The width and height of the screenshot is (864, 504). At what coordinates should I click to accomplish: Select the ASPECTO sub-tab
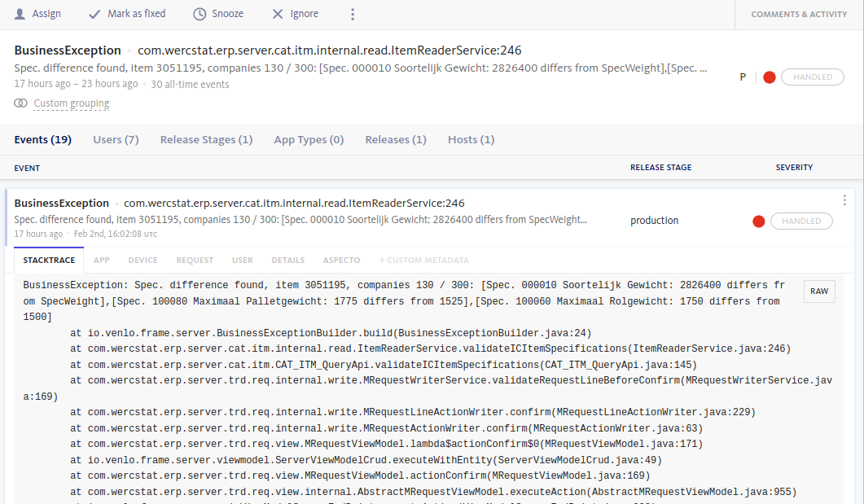pyautogui.click(x=342, y=260)
